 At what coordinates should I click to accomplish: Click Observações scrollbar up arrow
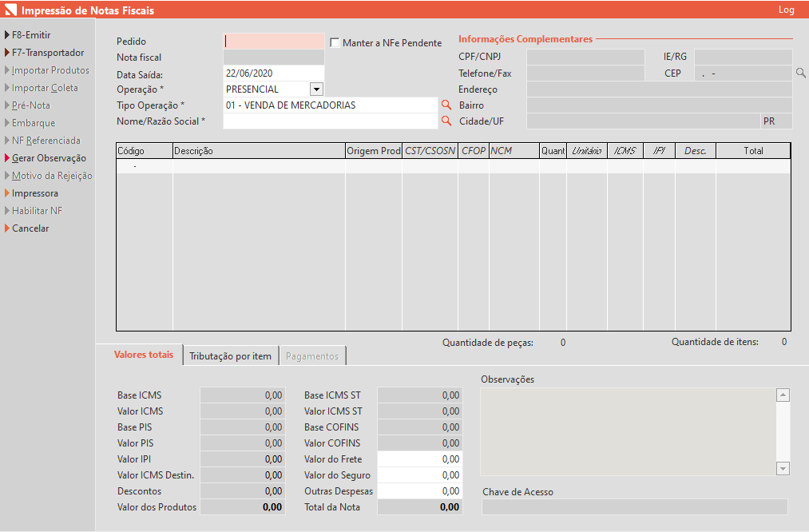point(783,395)
